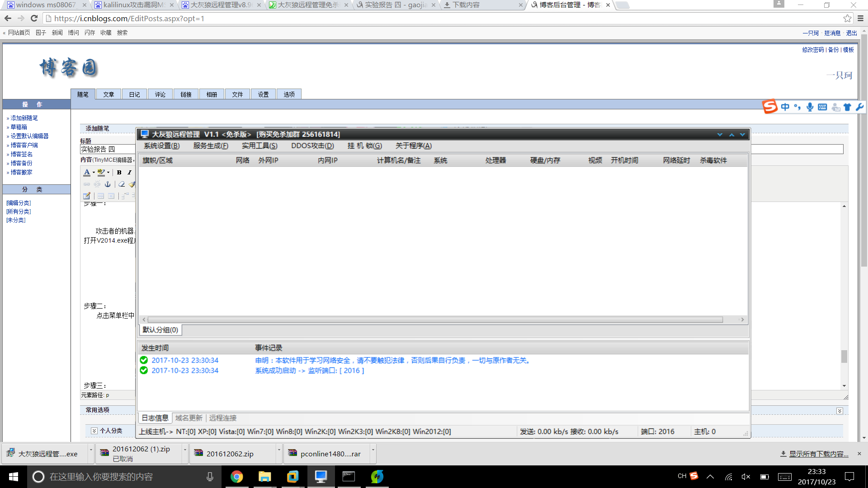Switch Chinese/English mode on Sogou bar
The height and width of the screenshot is (488, 868).
coord(785,107)
